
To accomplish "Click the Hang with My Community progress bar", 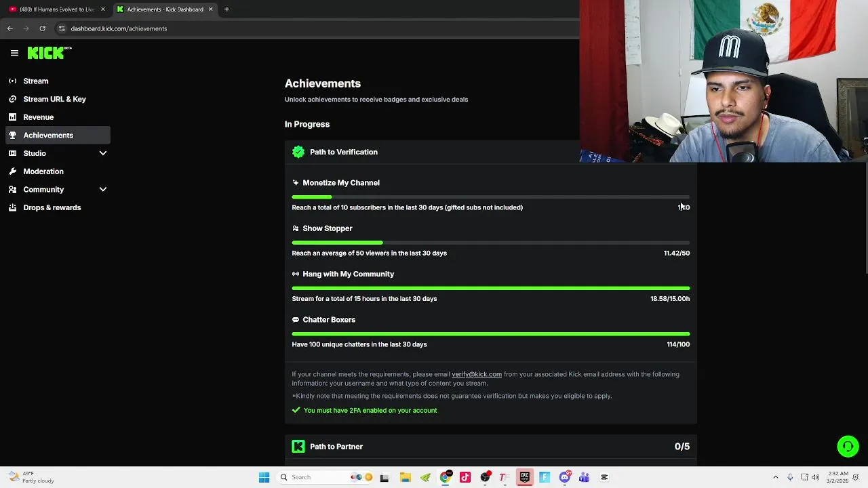I will tap(491, 288).
